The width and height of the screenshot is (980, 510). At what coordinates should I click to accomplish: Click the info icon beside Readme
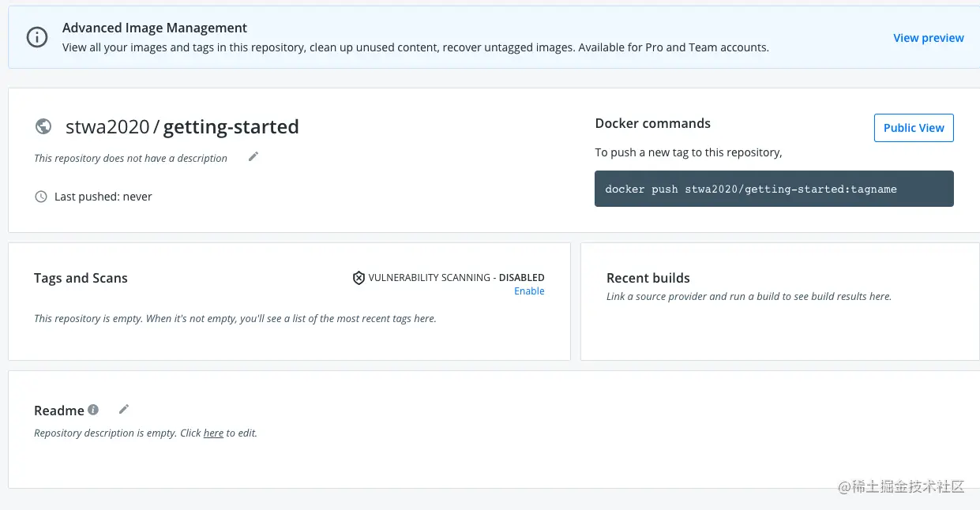93,410
